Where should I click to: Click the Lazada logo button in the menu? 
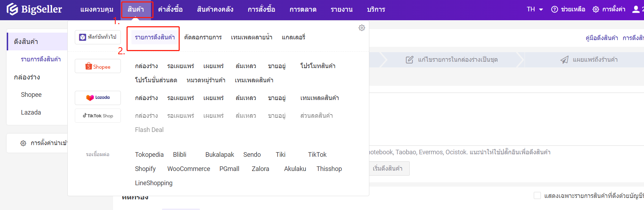(x=98, y=98)
